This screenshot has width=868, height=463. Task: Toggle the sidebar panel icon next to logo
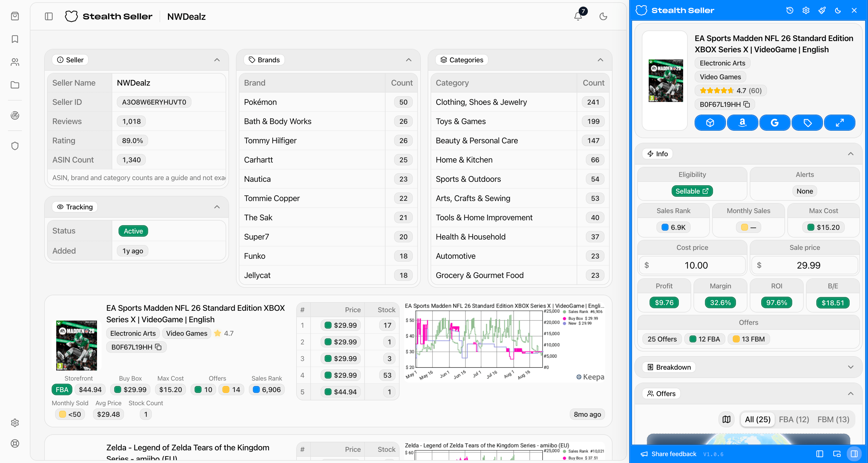(49, 16)
